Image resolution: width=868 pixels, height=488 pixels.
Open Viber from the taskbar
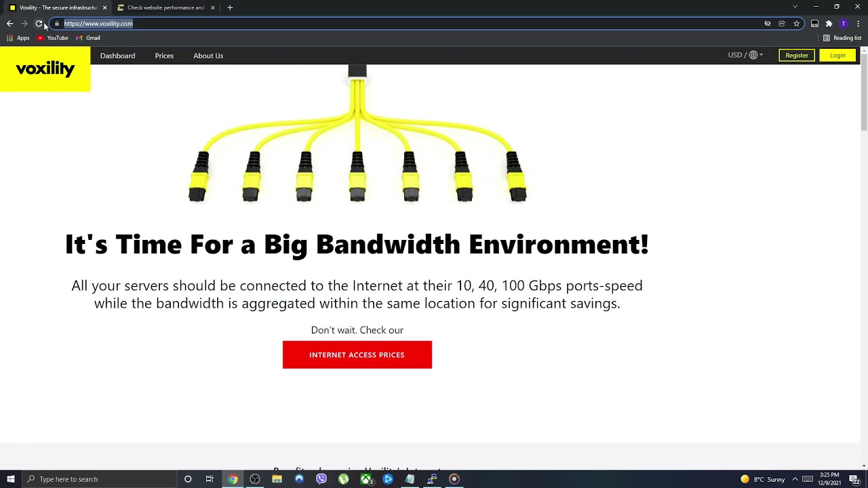321,479
